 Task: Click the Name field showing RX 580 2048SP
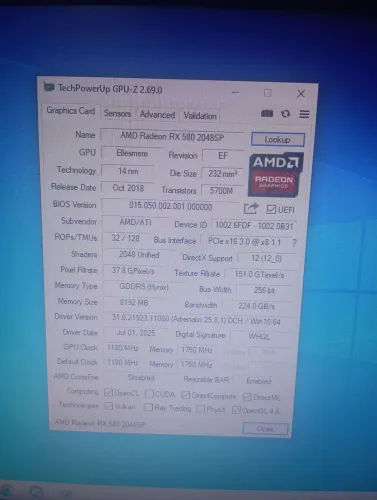pos(172,137)
